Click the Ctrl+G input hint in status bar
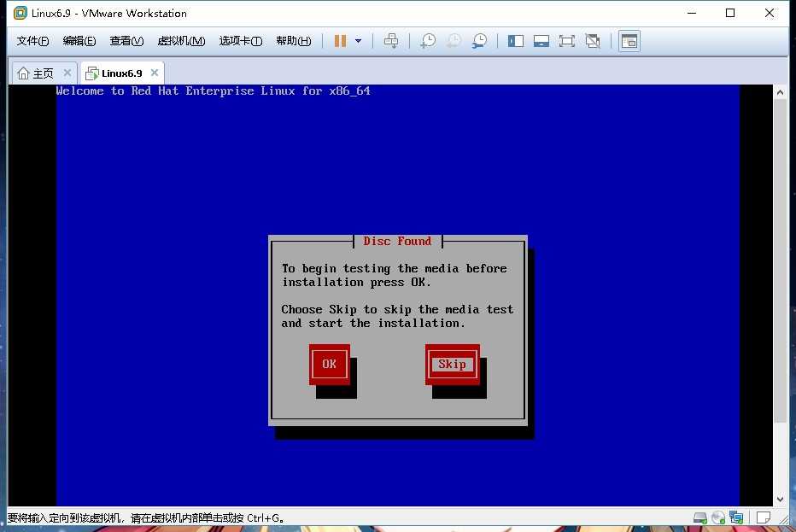The height and width of the screenshot is (532, 796). pyautogui.click(x=145, y=518)
